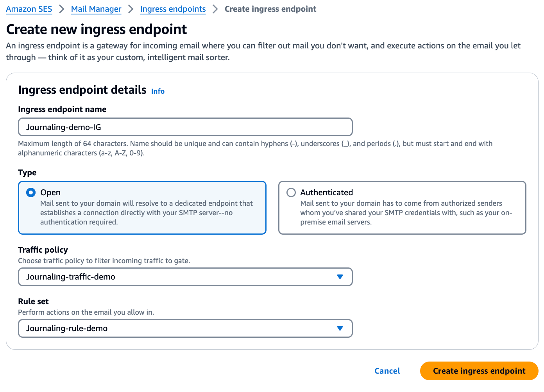This screenshot has width=544, height=392.
Task: Click the Create ingress endpoint breadcrumb text
Action: [270, 9]
